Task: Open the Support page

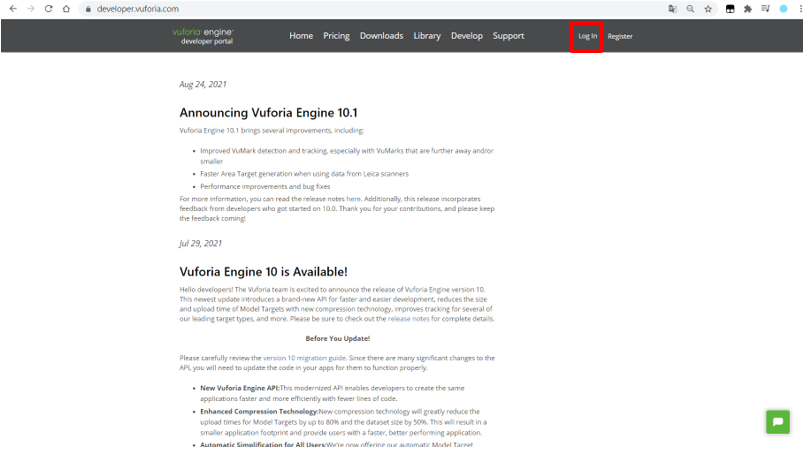Action: (x=509, y=36)
